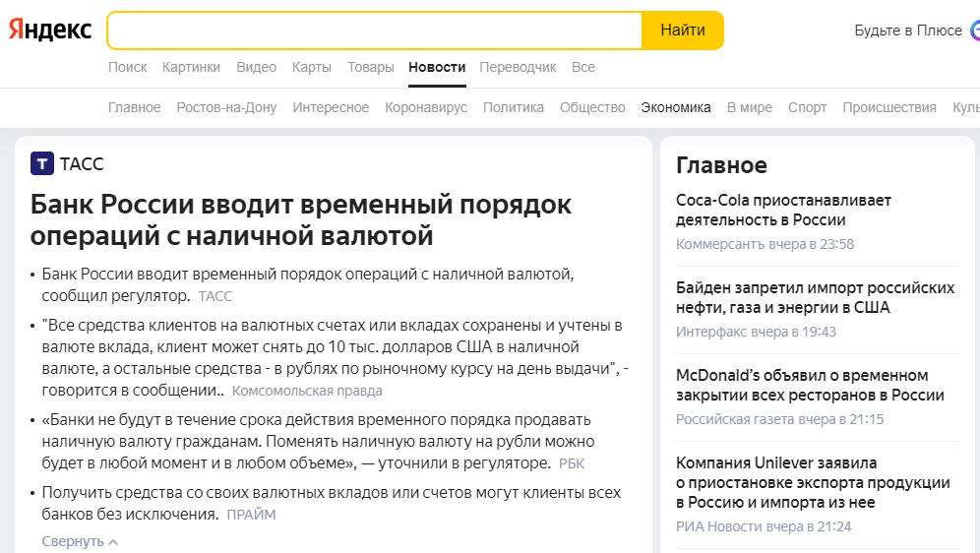Viewport: 980px width, 553px height.
Task: Click the bullet starting Получить средства со своих
Action: [332, 503]
